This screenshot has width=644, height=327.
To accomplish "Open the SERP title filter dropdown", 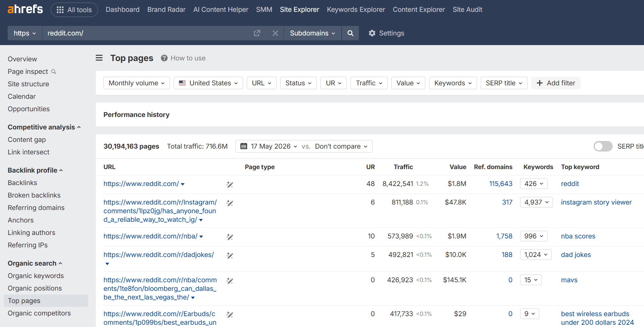I will pos(504,83).
